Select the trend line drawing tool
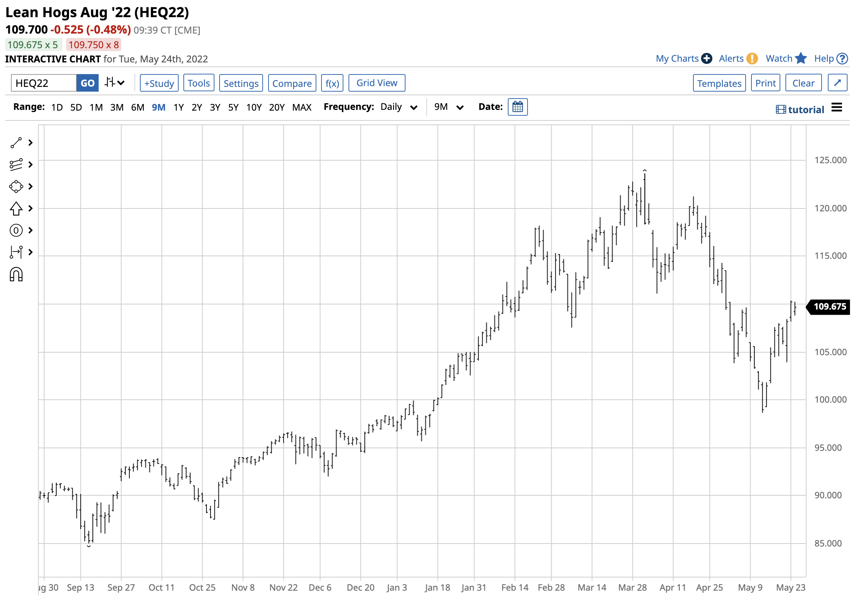Screen dimensions: 868x614 coord(16,143)
